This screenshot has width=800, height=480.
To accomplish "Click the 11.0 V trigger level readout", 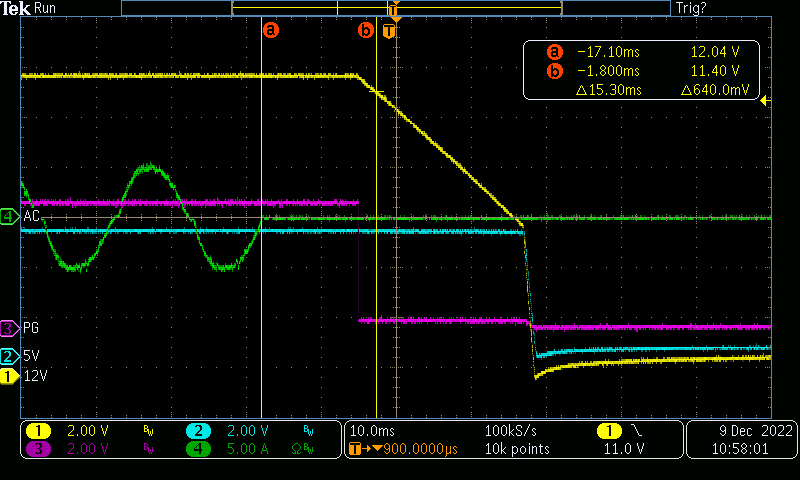I will pyautogui.click(x=624, y=449).
